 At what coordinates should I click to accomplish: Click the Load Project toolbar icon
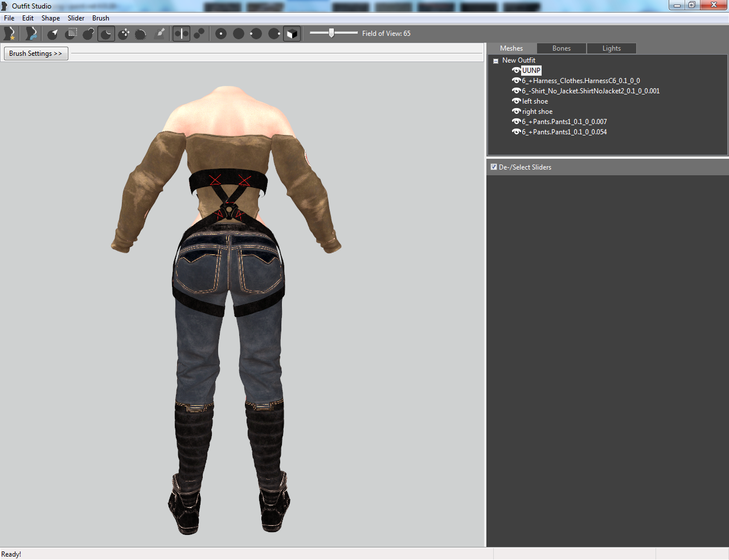31,34
